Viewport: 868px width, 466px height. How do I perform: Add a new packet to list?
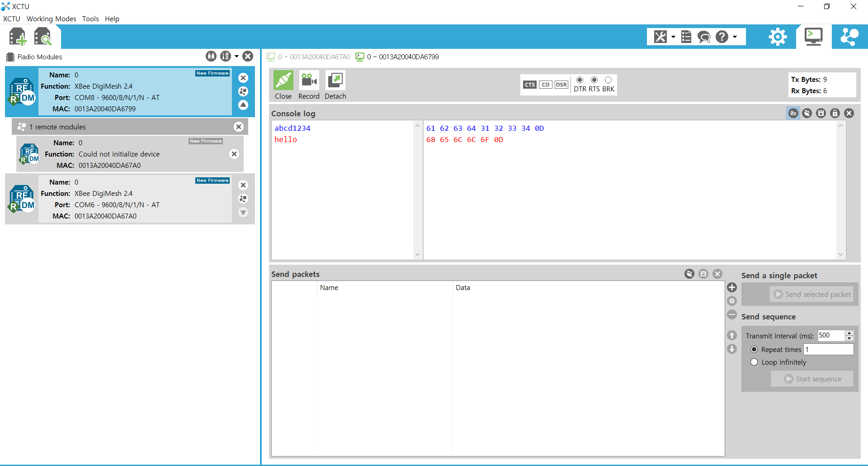click(x=732, y=287)
